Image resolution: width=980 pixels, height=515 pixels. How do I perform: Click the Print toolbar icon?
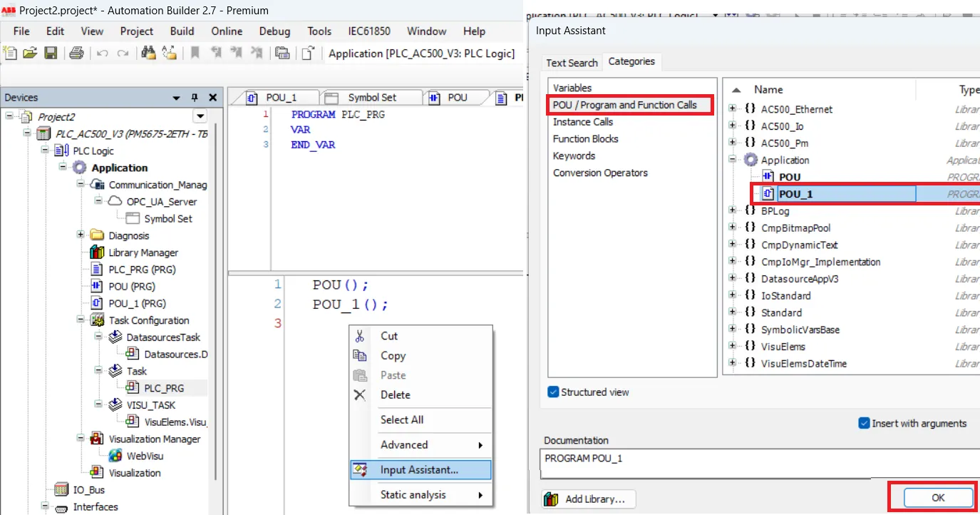pyautogui.click(x=77, y=53)
